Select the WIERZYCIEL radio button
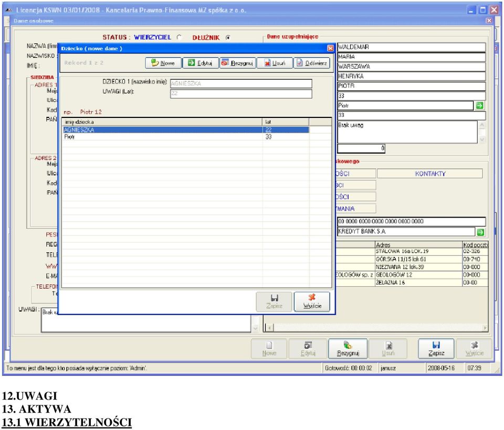Image resolution: width=504 pixels, height=430 pixels. 180,38
